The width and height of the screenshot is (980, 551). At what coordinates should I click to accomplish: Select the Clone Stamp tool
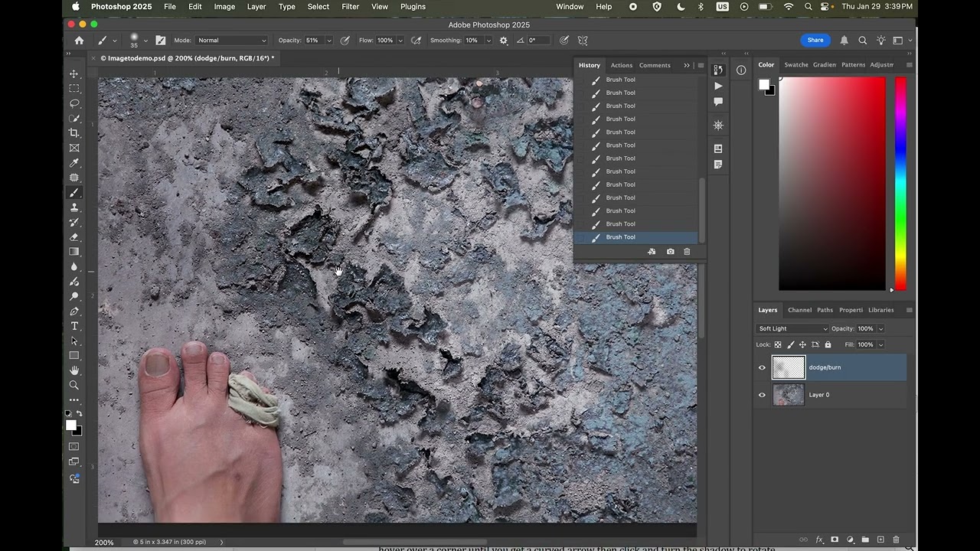coord(74,207)
